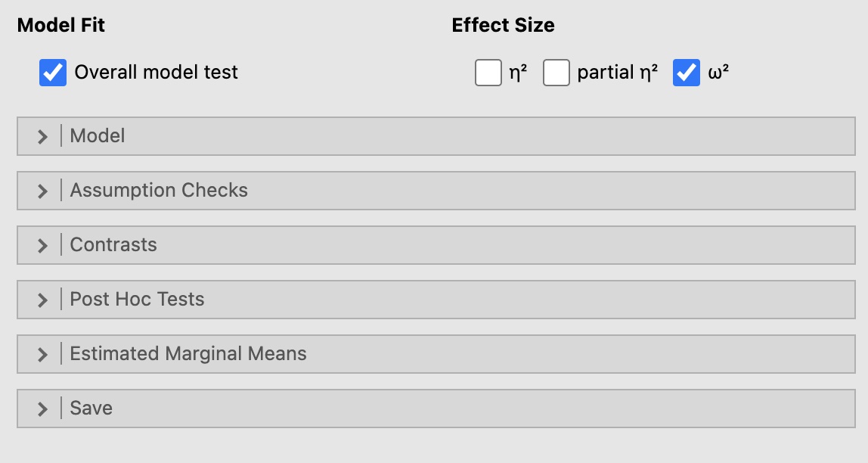
Task: Tick the partial η² checkbox
Action: click(x=556, y=73)
